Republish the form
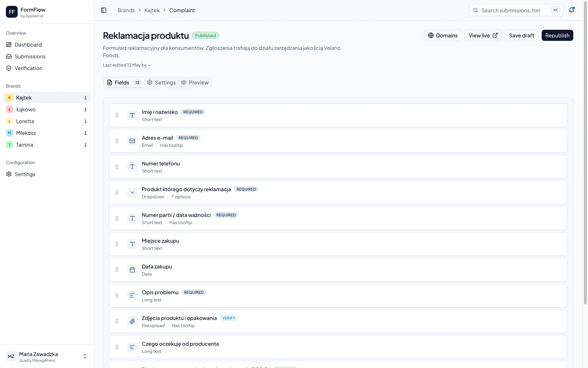Image resolution: width=588 pixels, height=368 pixels. point(557,35)
